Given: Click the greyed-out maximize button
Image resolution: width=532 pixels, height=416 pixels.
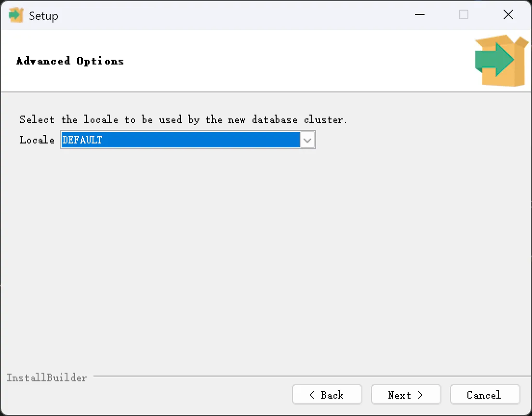Looking at the screenshot, I should tap(464, 14).
